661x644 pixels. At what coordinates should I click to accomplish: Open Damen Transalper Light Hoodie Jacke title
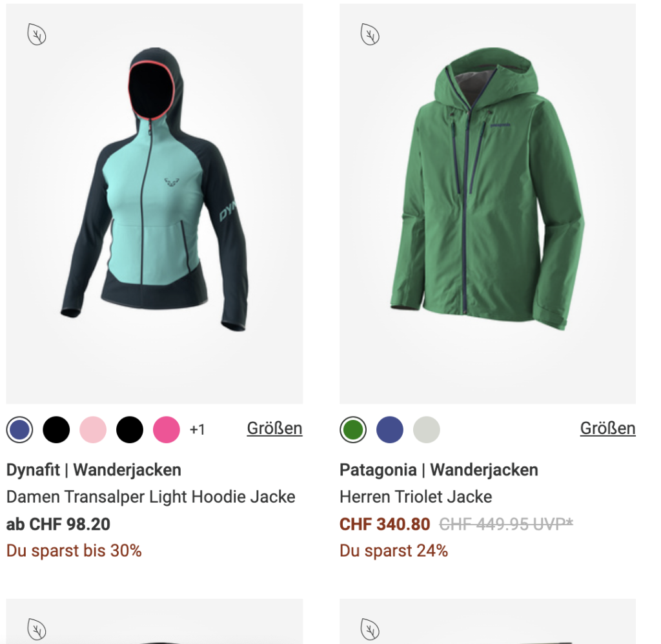(x=150, y=497)
